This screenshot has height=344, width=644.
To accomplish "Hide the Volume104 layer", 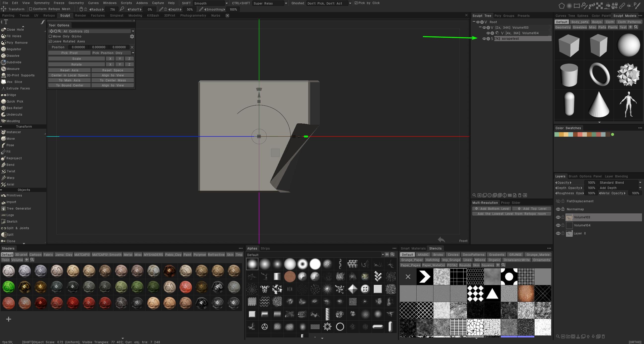I will click(x=558, y=225).
